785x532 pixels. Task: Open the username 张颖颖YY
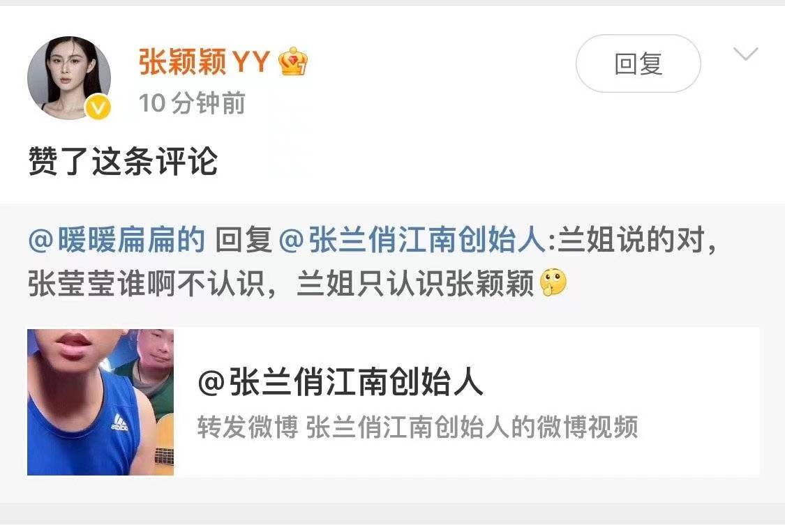204,61
